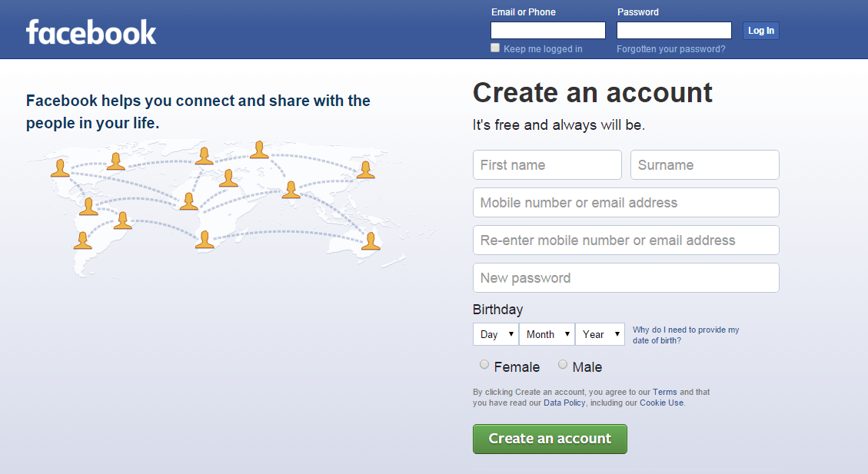The height and width of the screenshot is (474, 868).
Task: Open the Data Policy link
Action: coord(564,402)
